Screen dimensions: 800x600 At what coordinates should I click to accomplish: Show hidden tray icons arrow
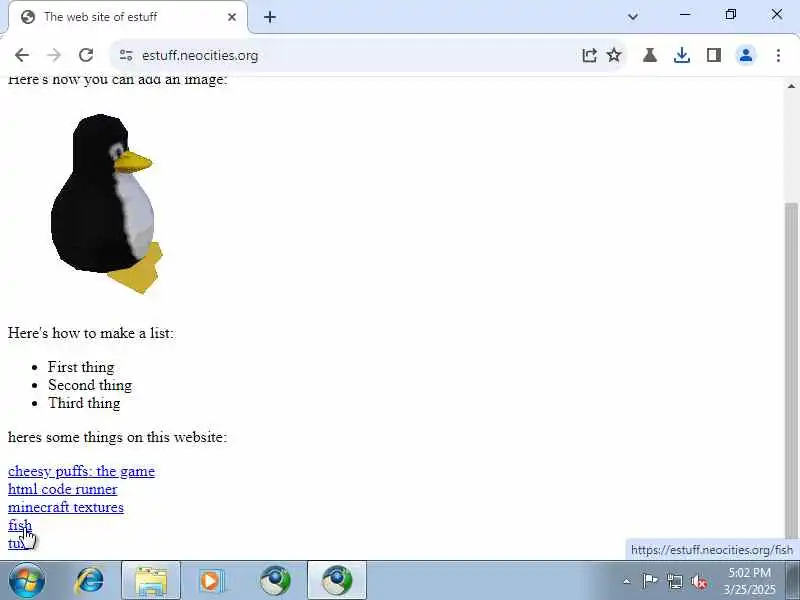627,581
